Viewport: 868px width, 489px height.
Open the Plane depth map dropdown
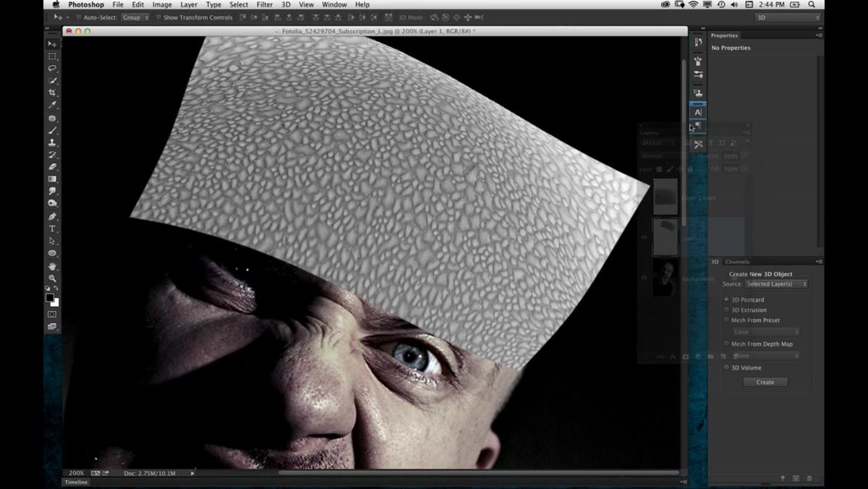(765, 356)
